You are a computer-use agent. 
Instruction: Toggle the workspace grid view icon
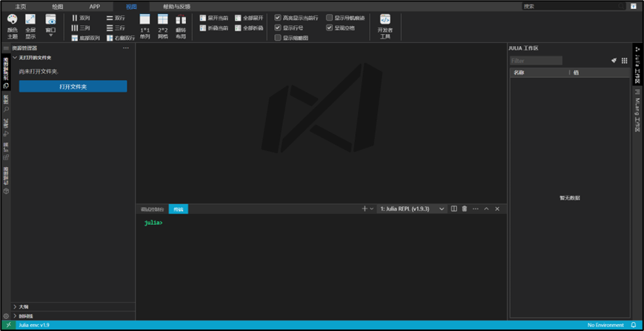tap(624, 60)
